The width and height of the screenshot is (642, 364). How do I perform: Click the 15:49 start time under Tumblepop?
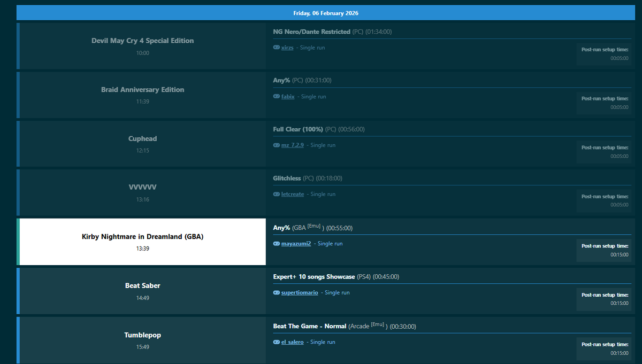point(143,347)
